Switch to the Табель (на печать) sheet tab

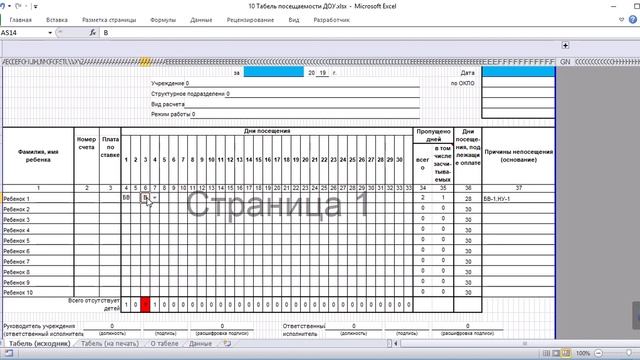110,344
